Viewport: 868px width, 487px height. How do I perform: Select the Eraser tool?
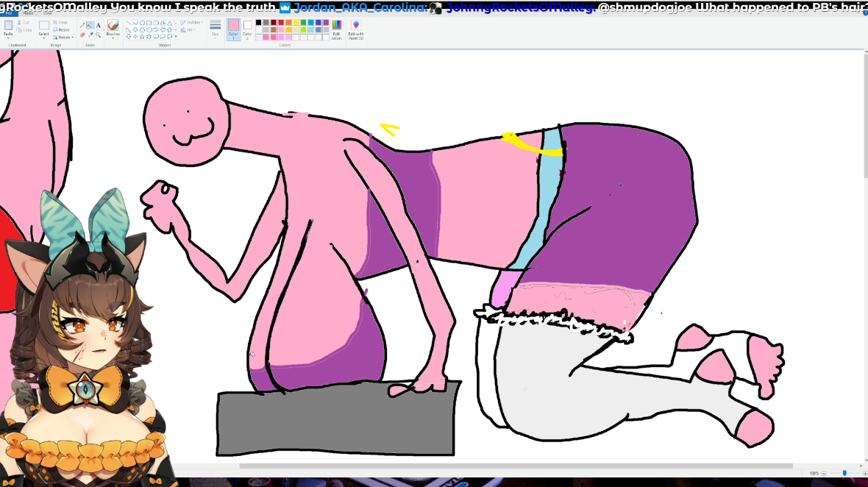(82, 35)
